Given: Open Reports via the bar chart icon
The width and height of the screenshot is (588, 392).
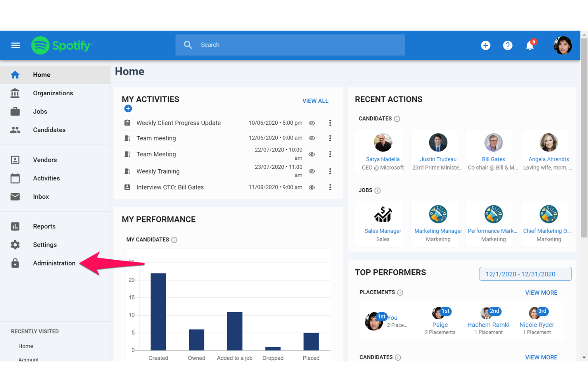Looking at the screenshot, I should 15,226.
